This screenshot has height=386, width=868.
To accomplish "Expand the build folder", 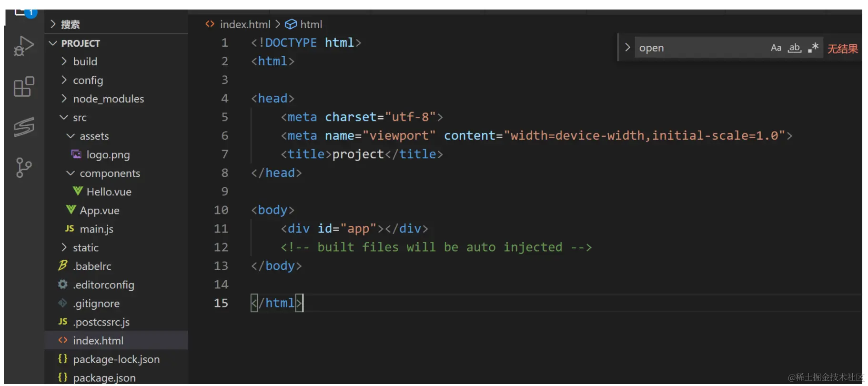I will pyautogui.click(x=64, y=61).
